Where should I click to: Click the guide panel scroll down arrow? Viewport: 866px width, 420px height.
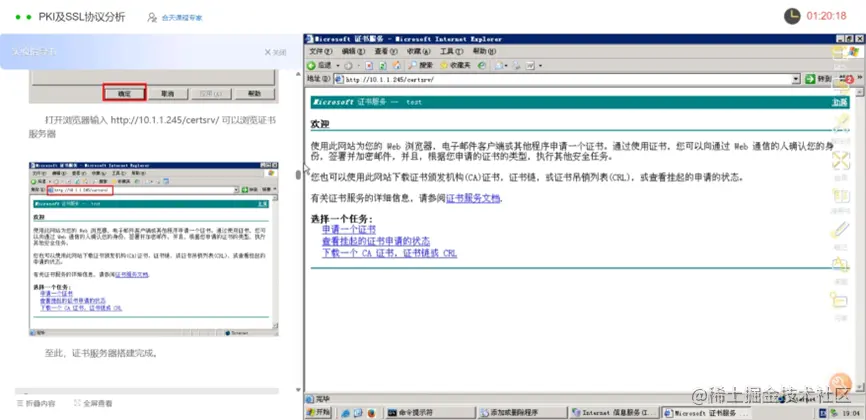click(x=299, y=390)
